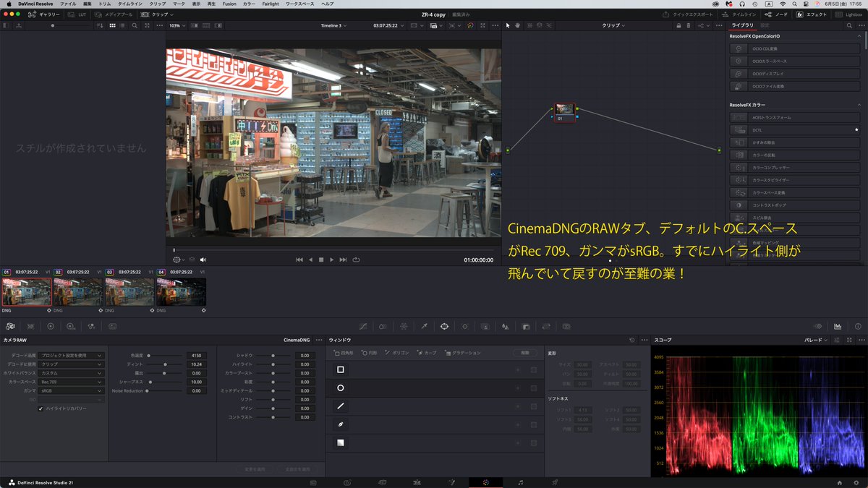Open Project Settings gear icon
868x488 pixels.
857,482
